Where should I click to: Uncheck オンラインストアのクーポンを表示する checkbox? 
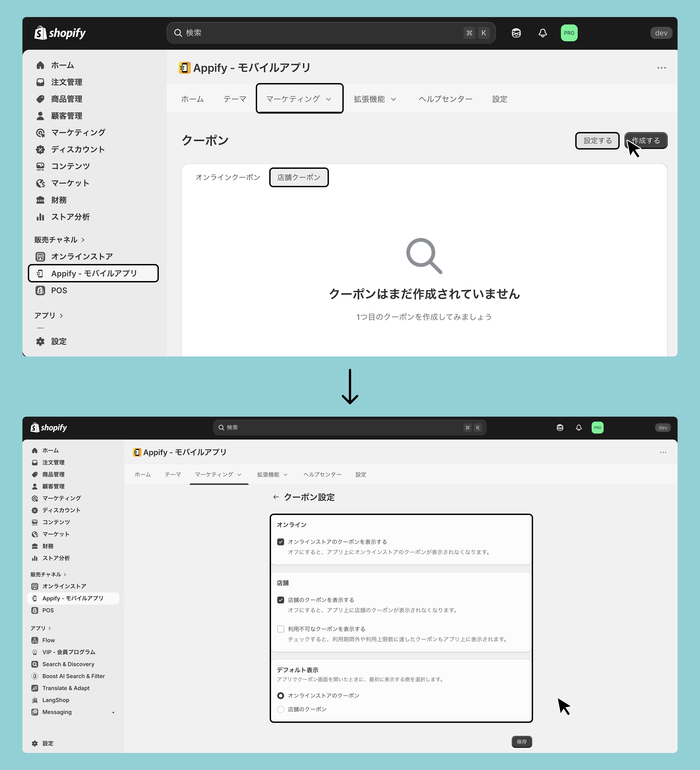[x=280, y=542]
